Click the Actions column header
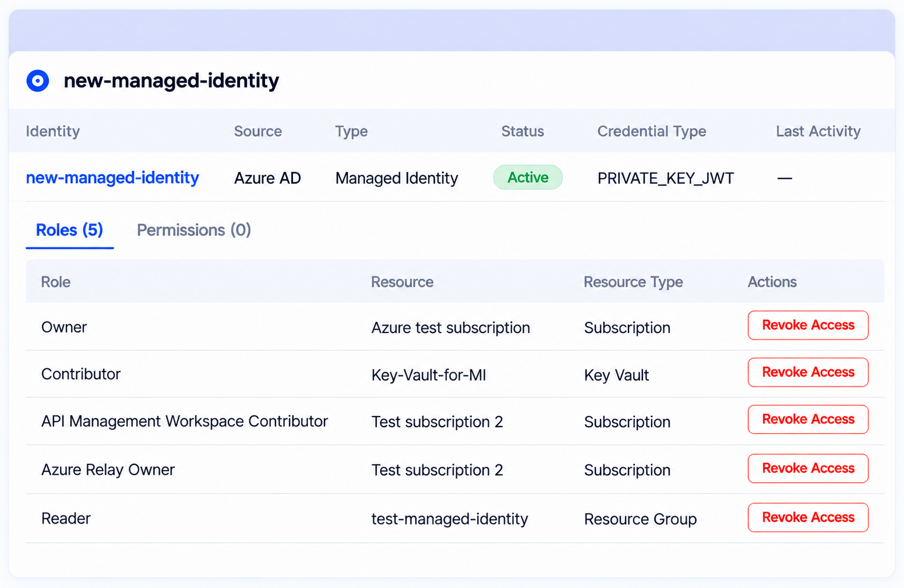Image resolution: width=904 pixels, height=588 pixels. (x=772, y=282)
